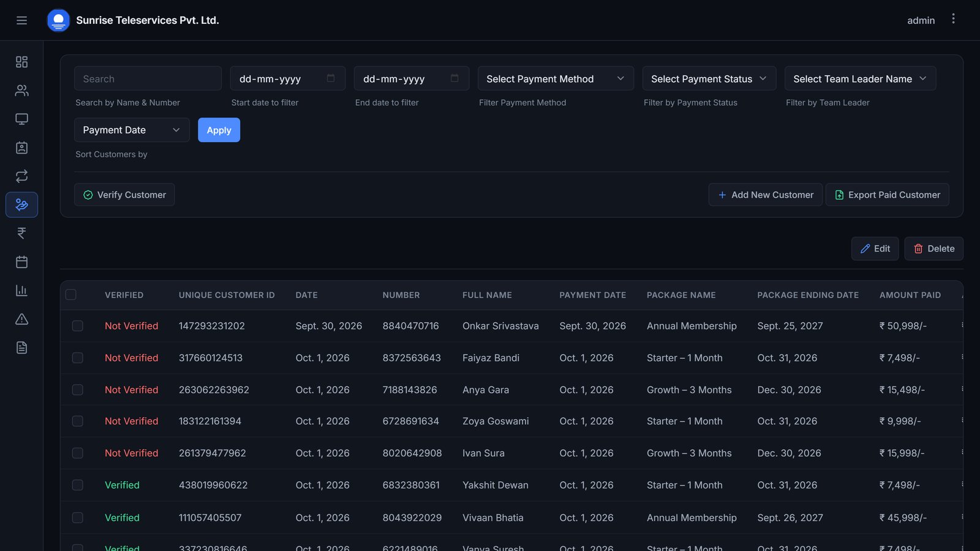
Task: Toggle the select-all checkbox in table header
Action: pos(71,294)
